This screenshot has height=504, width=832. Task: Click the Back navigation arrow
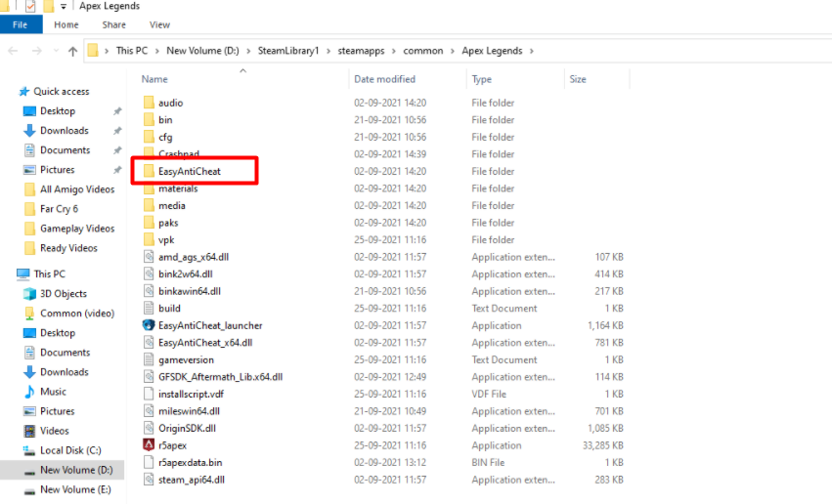13,51
